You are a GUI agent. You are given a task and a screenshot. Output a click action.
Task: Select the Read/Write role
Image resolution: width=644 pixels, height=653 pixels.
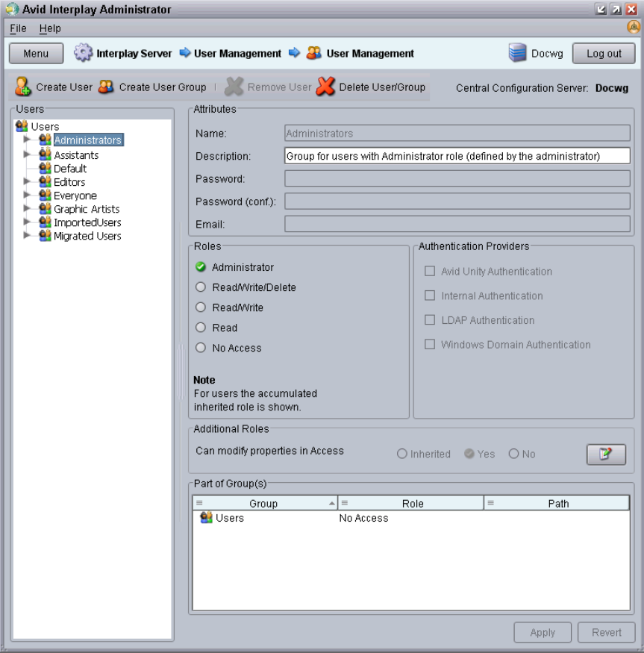201,307
